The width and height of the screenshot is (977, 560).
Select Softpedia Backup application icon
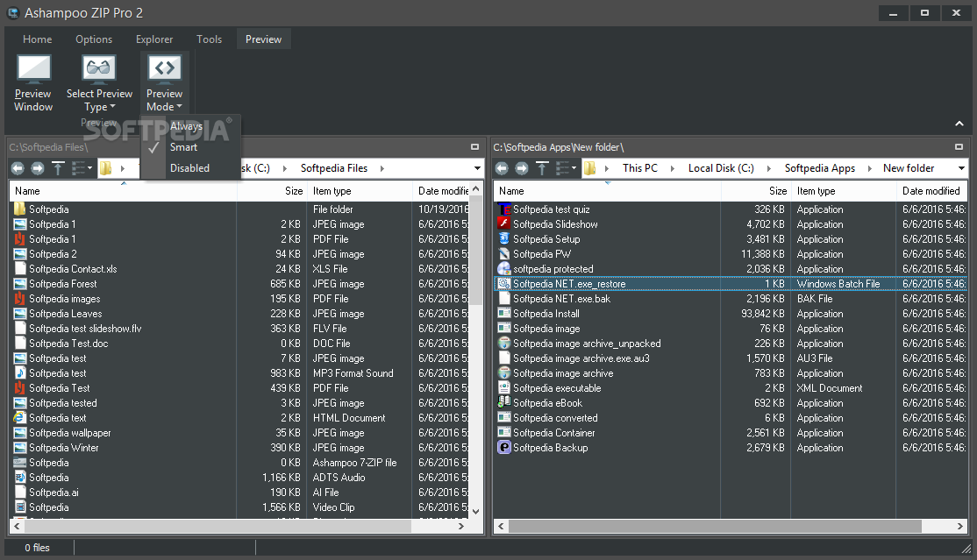(x=504, y=448)
